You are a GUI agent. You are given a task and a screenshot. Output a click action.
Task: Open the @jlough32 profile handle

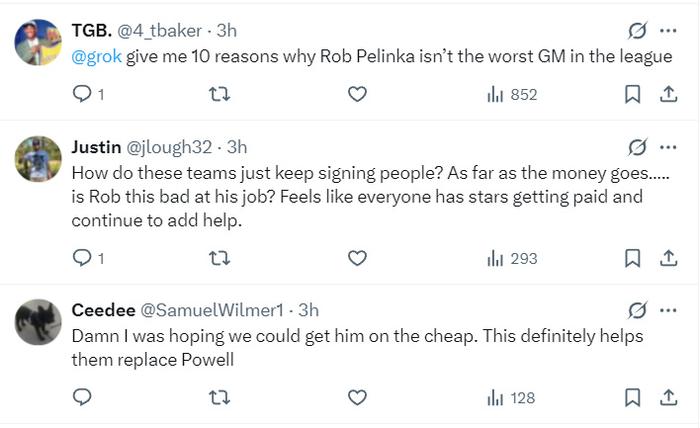coord(169,147)
